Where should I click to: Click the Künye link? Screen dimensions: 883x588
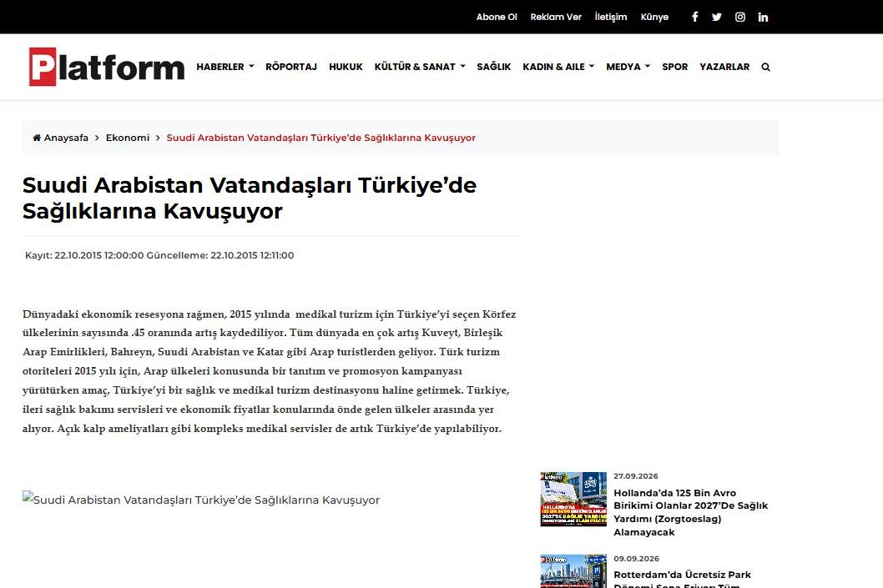[x=654, y=17]
